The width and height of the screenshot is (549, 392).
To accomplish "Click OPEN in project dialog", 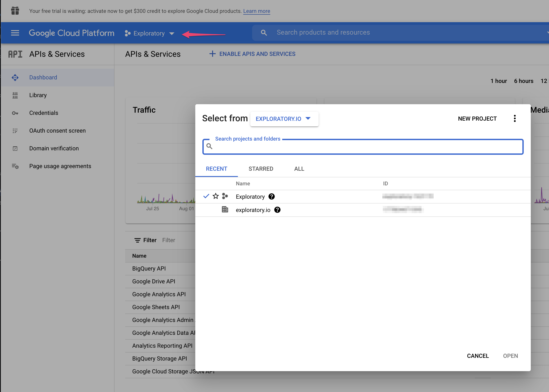I will (x=510, y=356).
